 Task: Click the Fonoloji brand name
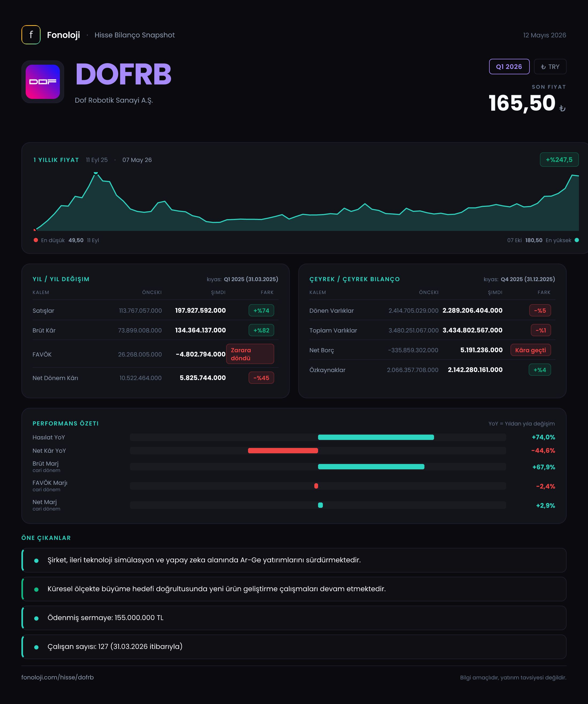[x=63, y=35]
